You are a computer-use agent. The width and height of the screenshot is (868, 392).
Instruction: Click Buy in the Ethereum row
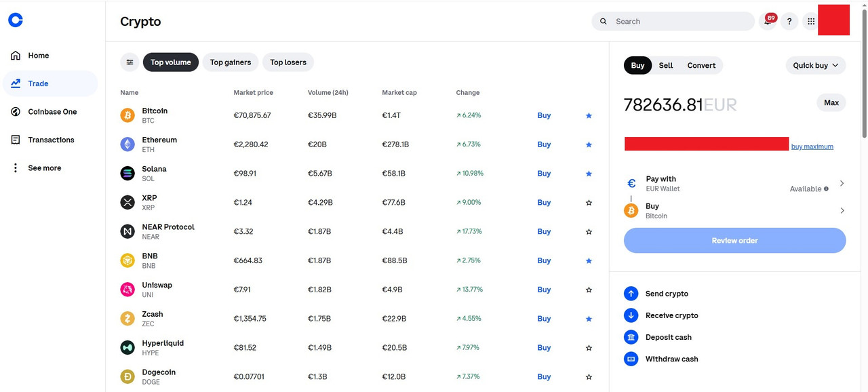pos(544,144)
